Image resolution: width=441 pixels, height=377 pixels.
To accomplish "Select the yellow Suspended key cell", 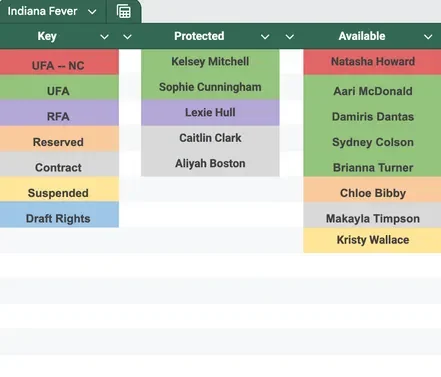I will coord(59,190).
